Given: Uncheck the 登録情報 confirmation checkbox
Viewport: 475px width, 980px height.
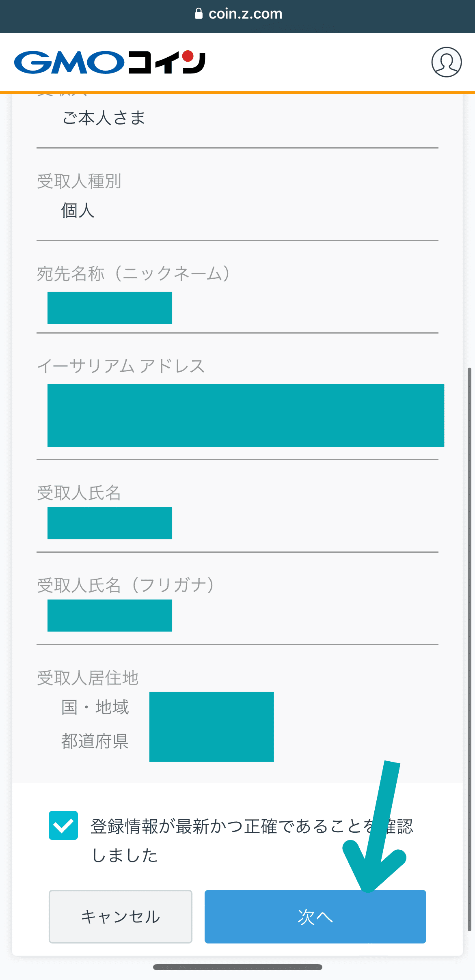Looking at the screenshot, I should point(63,825).
